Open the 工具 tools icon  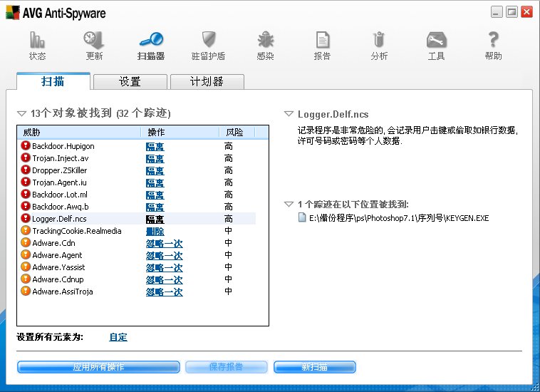click(436, 41)
